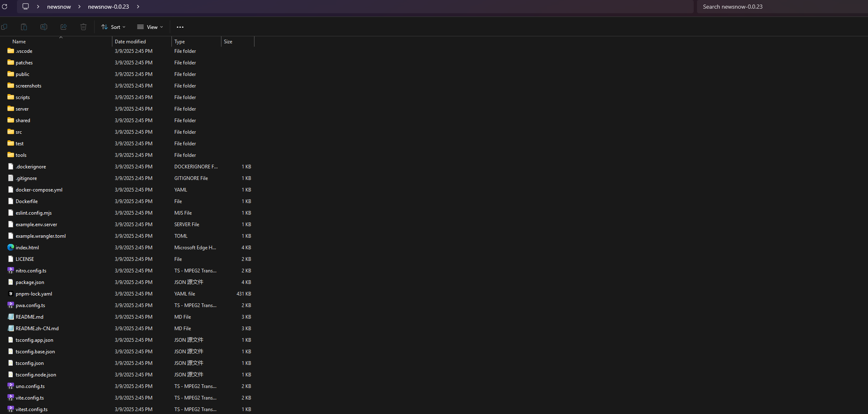Sort by the Date modified column header
The height and width of the screenshot is (414, 868).
tap(130, 41)
